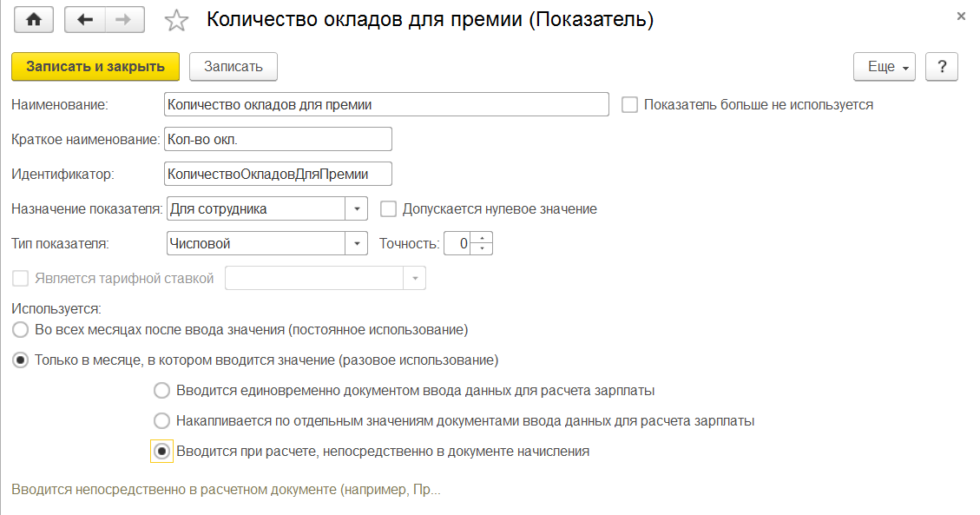Screen dimensions: 980x515
Task: Navigate back with the left arrow
Action: click(x=85, y=20)
